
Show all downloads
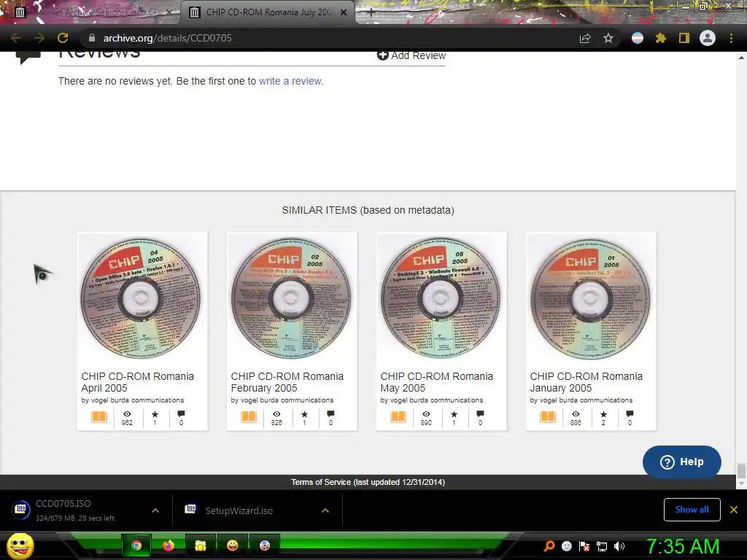692,510
